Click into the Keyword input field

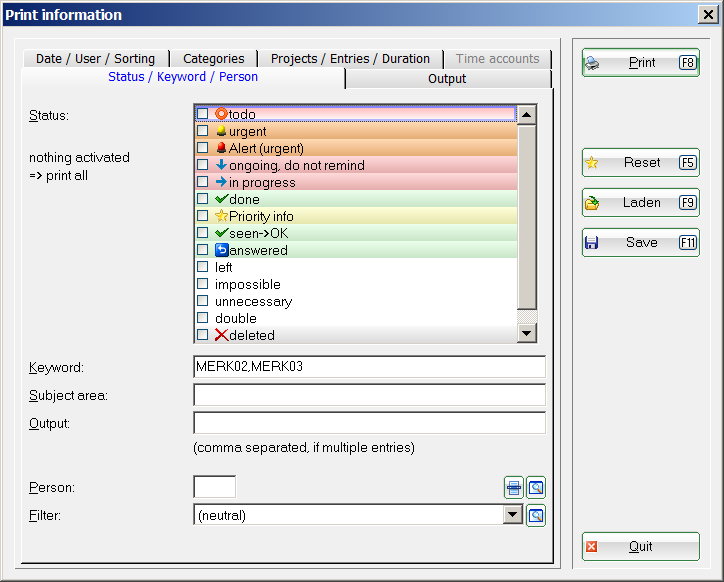[369, 367]
